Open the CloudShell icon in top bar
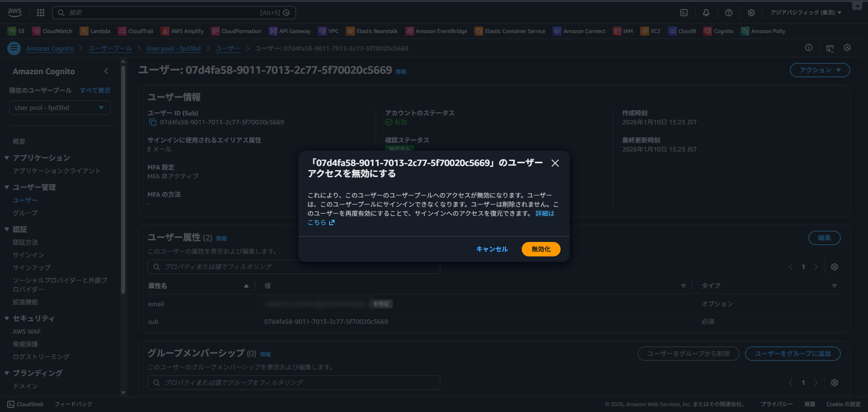 pyautogui.click(x=684, y=13)
